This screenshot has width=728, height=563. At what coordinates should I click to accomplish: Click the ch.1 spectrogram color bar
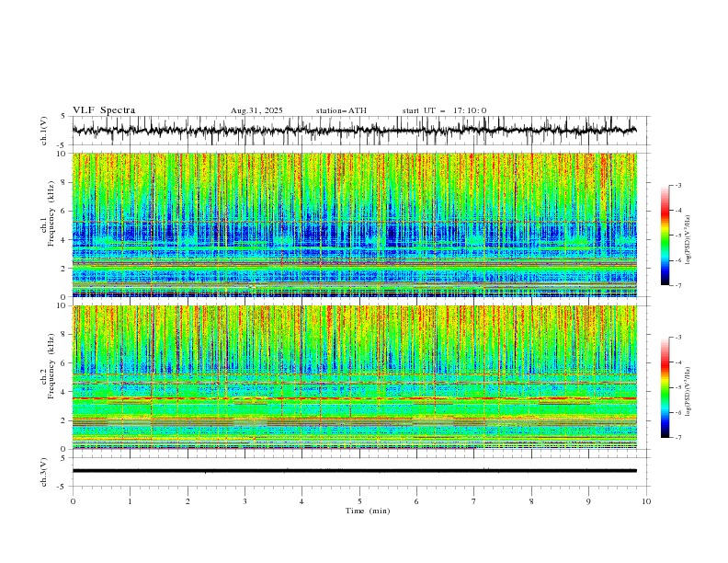pyautogui.click(x=665, y=236)
